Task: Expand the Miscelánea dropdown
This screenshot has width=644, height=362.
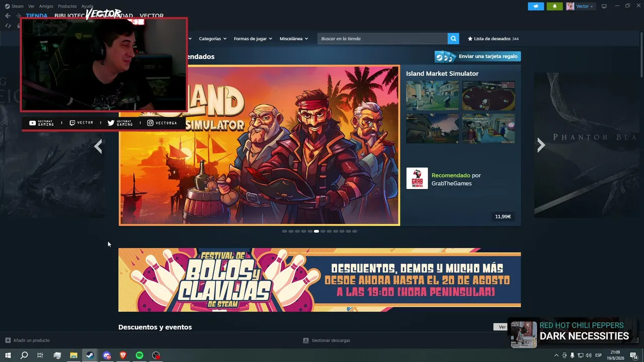Action: [294, 39]
